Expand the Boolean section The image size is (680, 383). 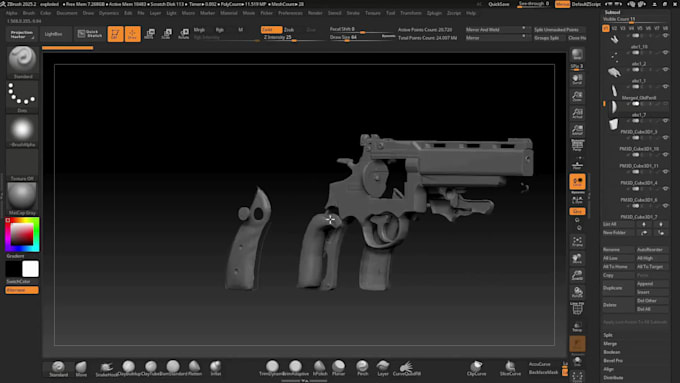[x=611, y=352]
